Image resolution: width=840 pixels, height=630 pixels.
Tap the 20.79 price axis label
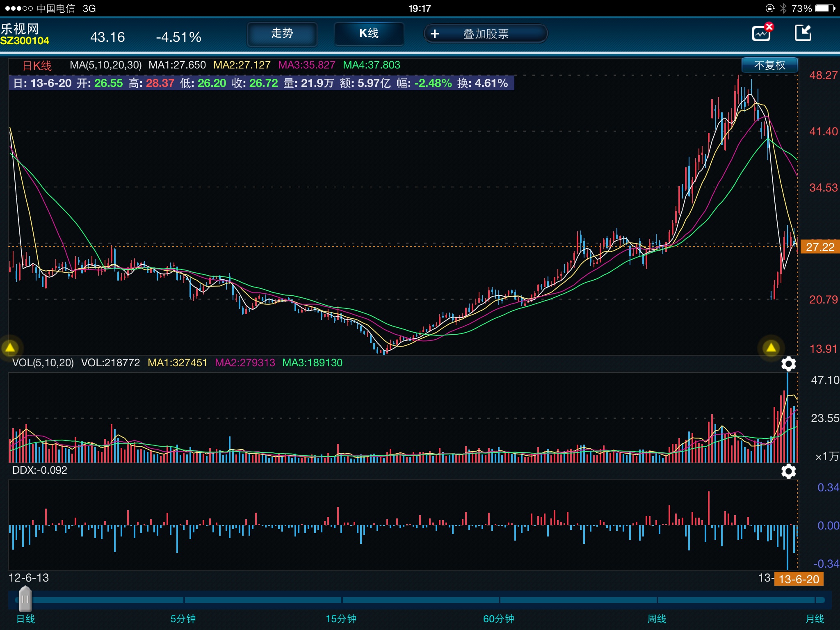coord(823,300)
